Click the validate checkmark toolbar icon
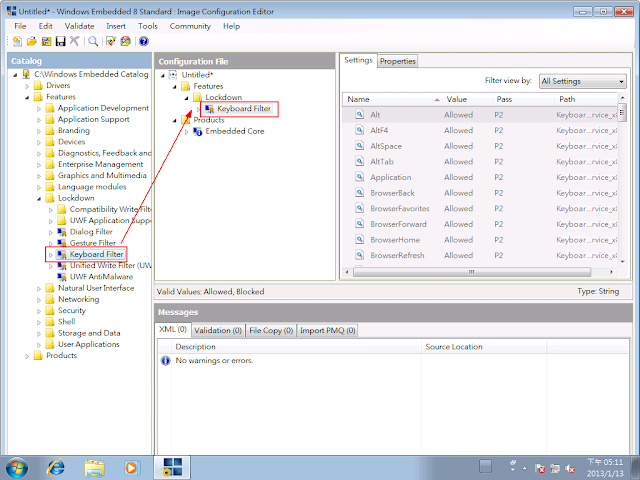The width and height of the screenshot is (640, 480). tap(111, 41)
